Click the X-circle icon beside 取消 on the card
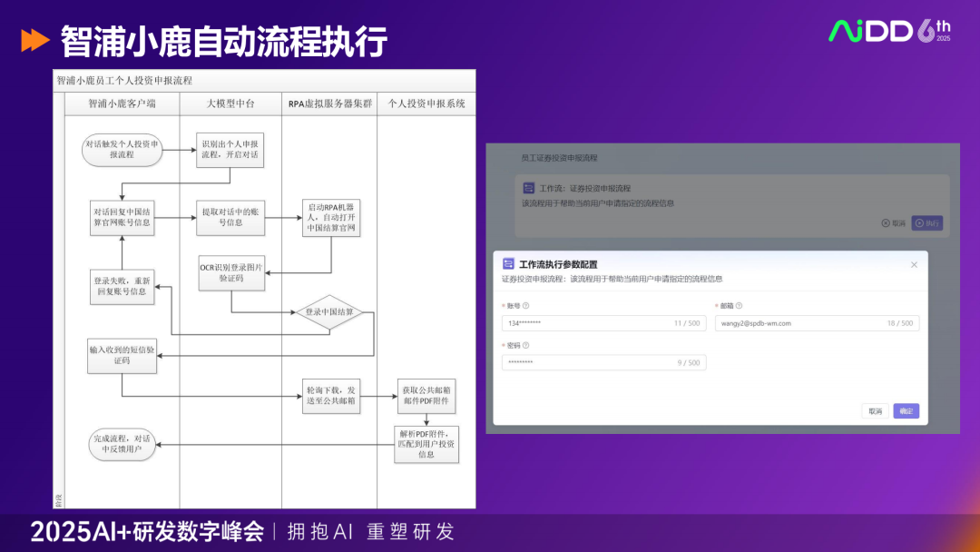The width and height of the screenshot is (980, 552). 887,222
